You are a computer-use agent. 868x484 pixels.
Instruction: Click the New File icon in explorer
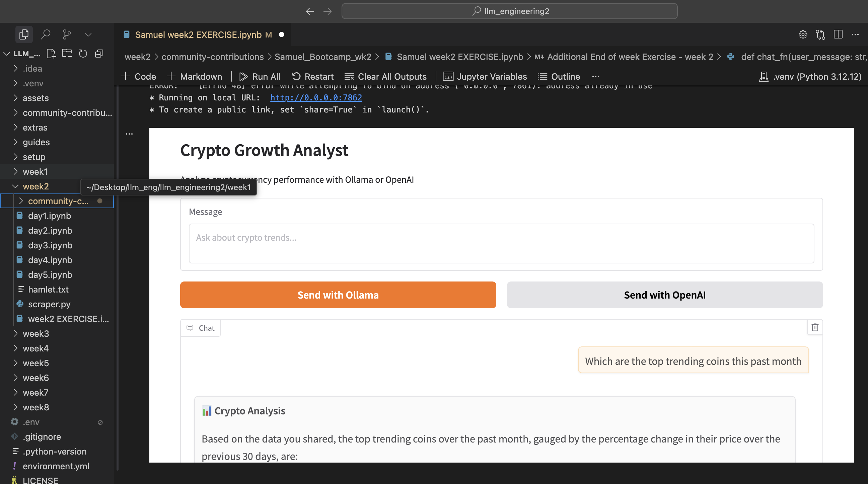point(51,54)
